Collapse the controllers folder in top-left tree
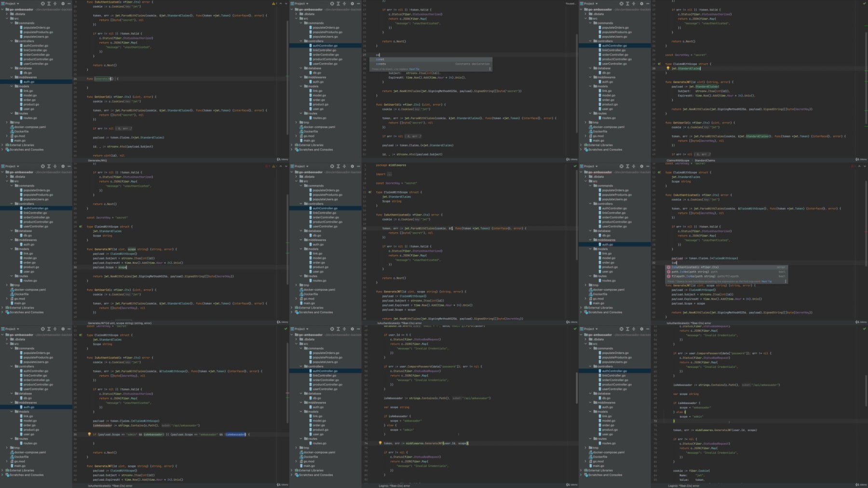Image resolution: width=868 pixels, height=488 pixels. [12, 41]
